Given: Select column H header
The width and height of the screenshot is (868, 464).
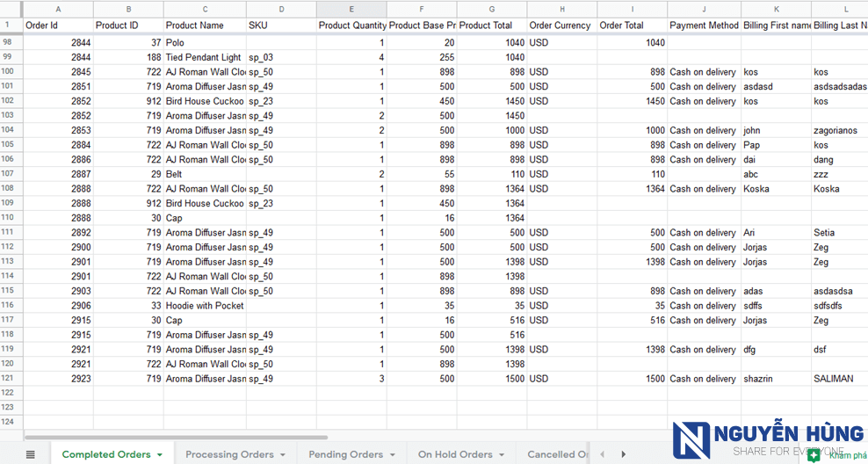Looking at the screenshot, I should click(x=562, y=9).
